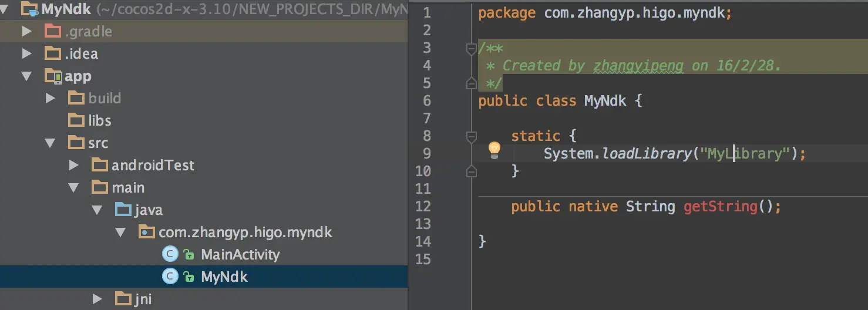The width and height of the screenshot is (868, 310).
Task: Select the MyNdk class file in tree
Action: pyautogui.click(x=224, y=277)
